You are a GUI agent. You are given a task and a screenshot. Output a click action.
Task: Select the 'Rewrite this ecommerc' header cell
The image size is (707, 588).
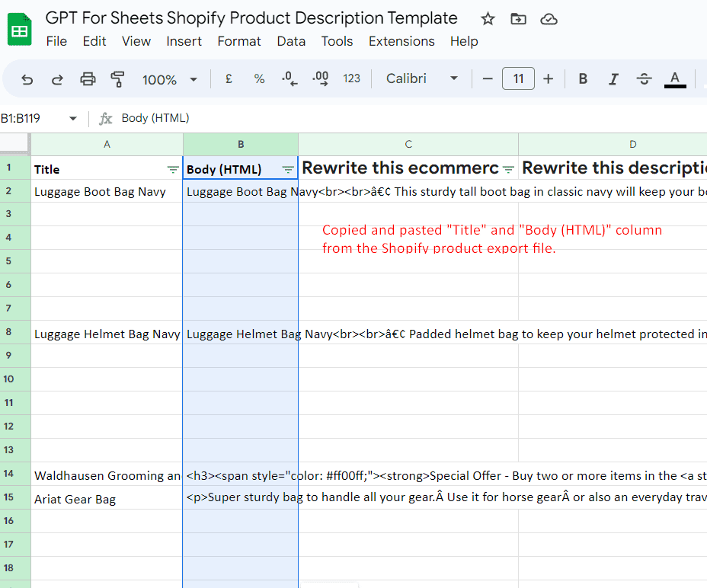click(x=408, y=168)
